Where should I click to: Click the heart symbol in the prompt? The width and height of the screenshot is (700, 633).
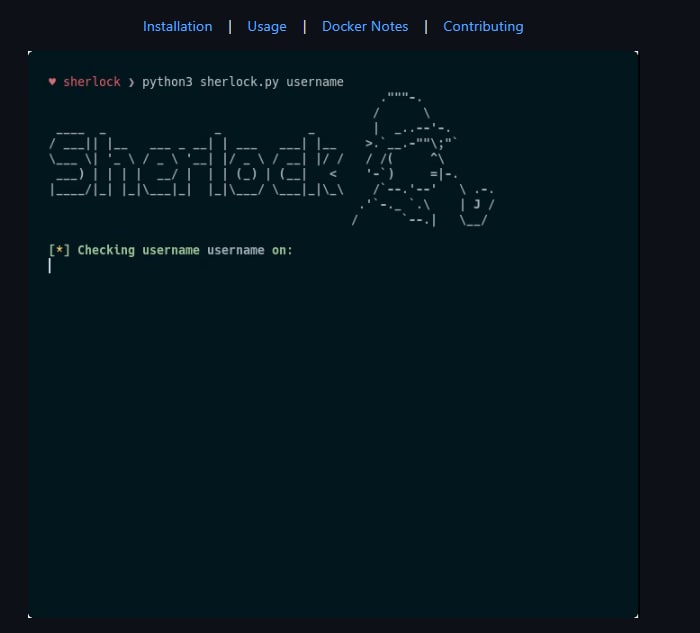[52, 81]
